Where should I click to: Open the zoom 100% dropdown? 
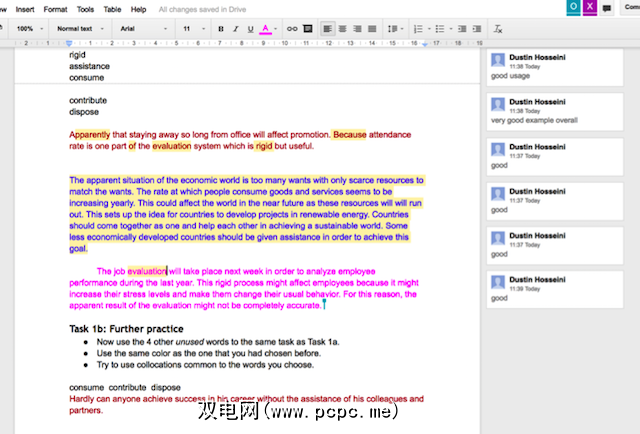[29, 29]
